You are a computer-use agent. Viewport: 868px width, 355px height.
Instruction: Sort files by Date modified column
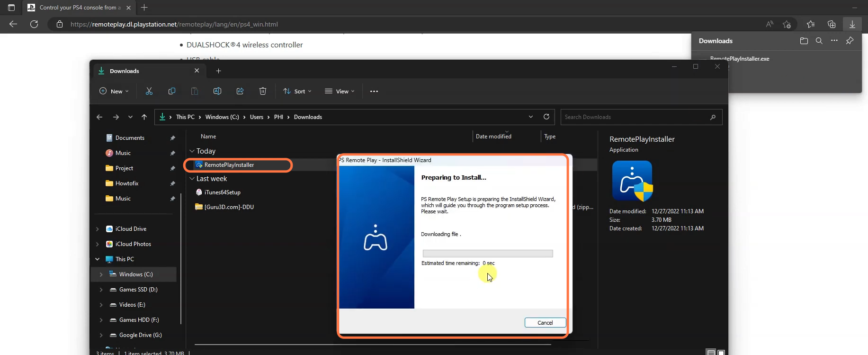tap(493, 137)
